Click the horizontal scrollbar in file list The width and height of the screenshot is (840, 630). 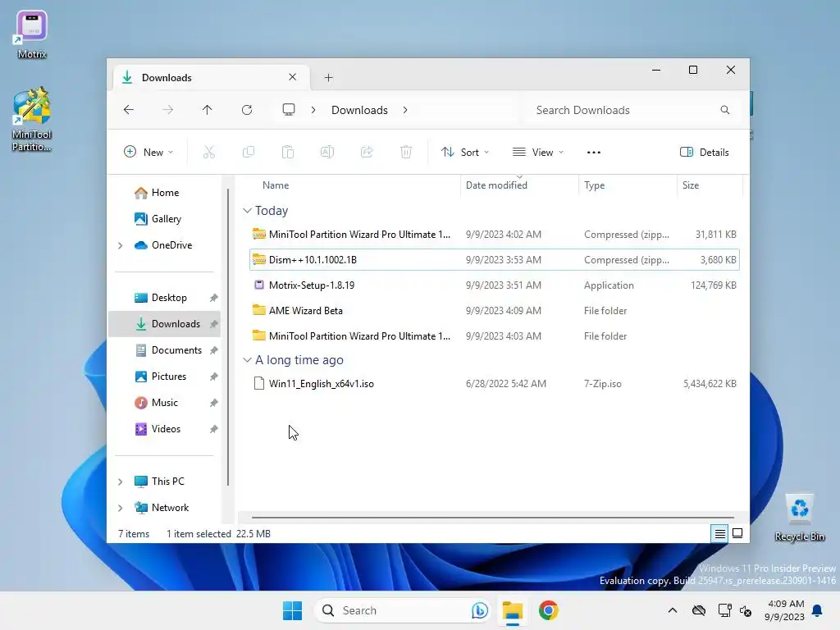tap(492, 518)
